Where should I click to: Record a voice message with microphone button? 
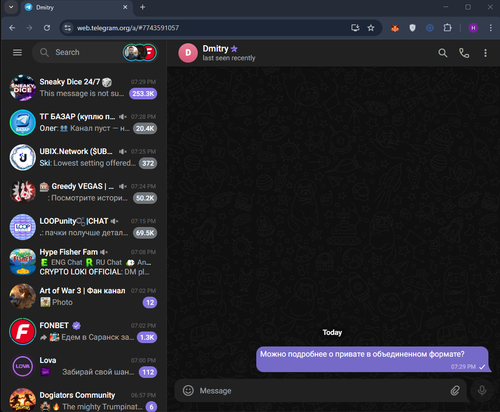[x=482, y=390]
